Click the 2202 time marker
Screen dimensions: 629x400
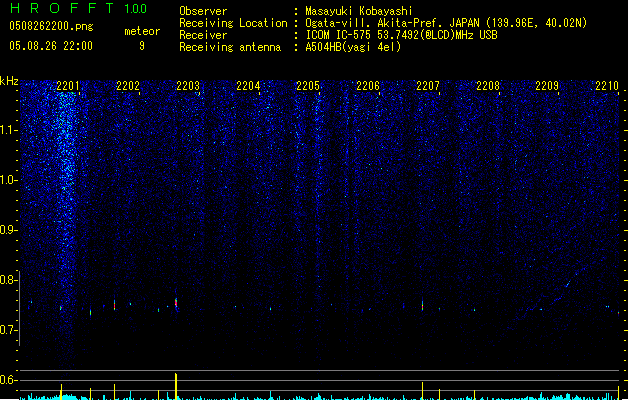point(128,86)
